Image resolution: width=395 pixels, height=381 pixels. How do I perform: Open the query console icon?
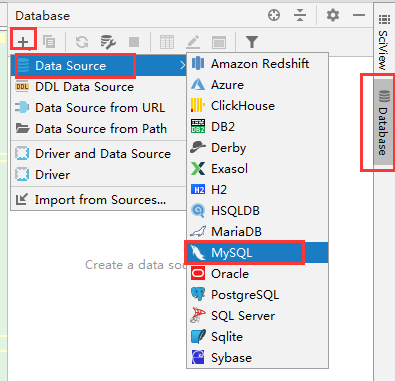219,42
